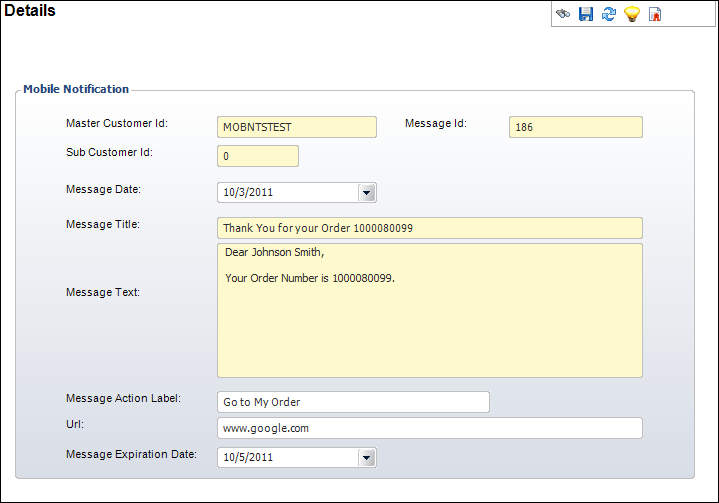Viewport: 719px width, 503px height.
Task: Click the Details heading
Action: 30,11
